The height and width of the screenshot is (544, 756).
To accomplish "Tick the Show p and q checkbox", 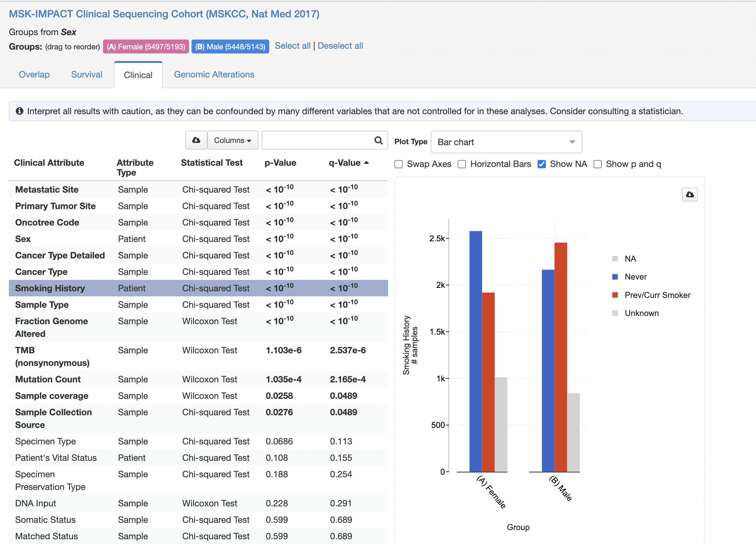I will coord(598,164).
